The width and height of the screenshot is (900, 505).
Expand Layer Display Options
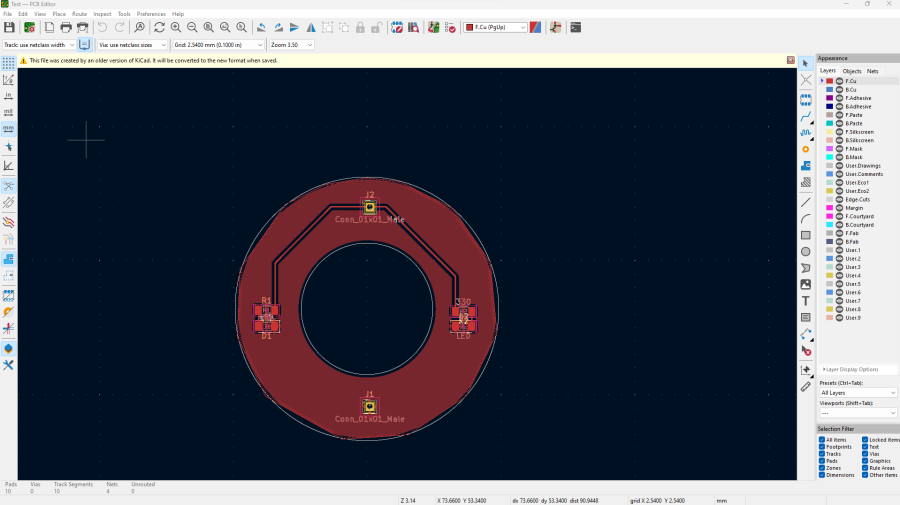tap(850, 369)
